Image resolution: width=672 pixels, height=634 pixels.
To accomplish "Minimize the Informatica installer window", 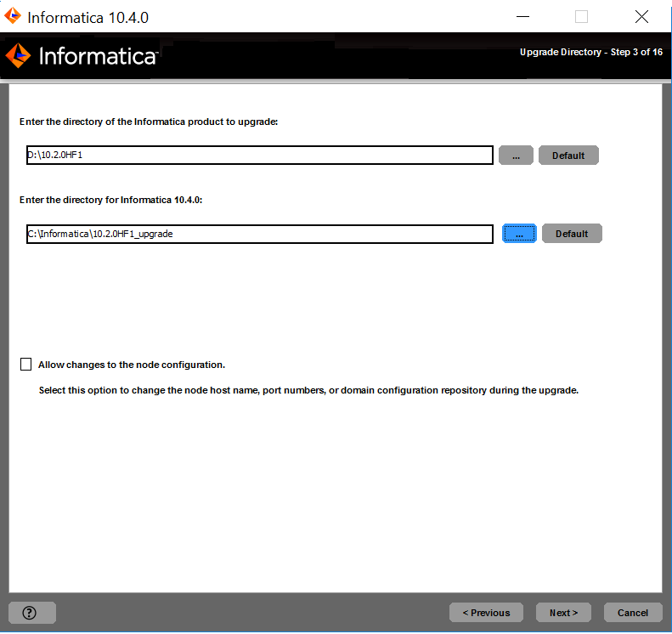I will click(522, 17).
